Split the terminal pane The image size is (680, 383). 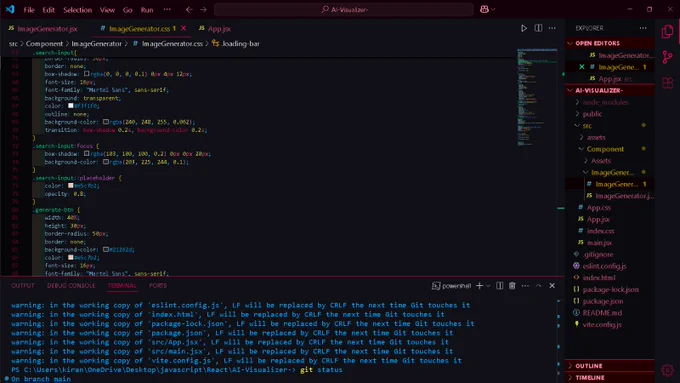[500, 285]
